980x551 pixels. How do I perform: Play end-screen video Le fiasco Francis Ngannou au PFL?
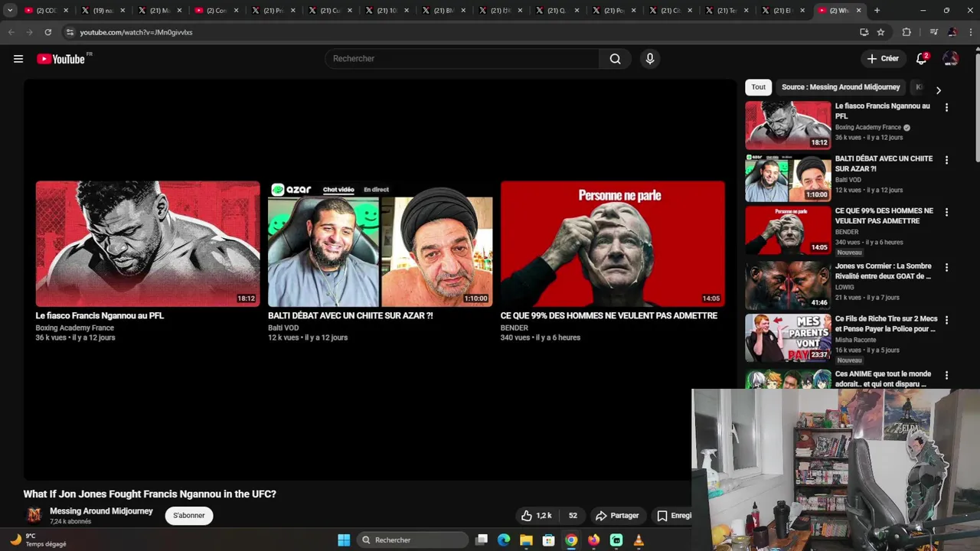(148, 244)
